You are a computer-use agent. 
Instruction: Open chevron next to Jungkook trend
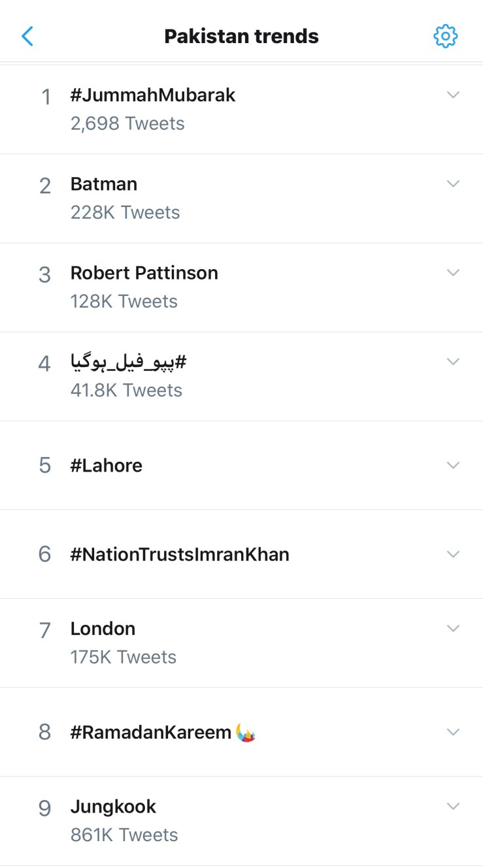coord(453,807)
